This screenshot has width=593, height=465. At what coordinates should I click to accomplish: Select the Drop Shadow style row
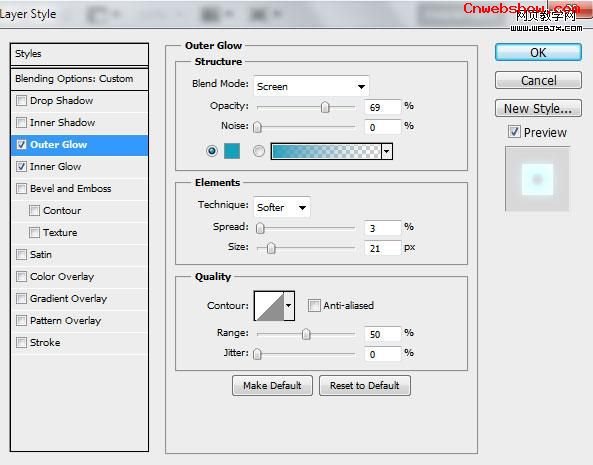point(79,101)
